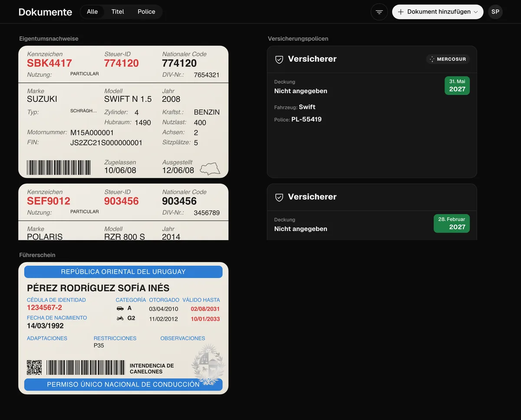
Task: Select license plate SEF9012
Action: (x=49, y=201)
